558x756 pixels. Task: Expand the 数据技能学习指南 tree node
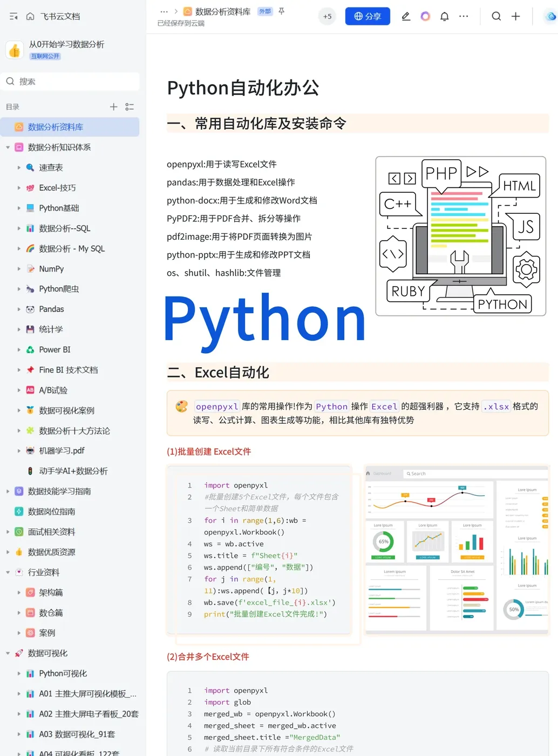(8, 491)
